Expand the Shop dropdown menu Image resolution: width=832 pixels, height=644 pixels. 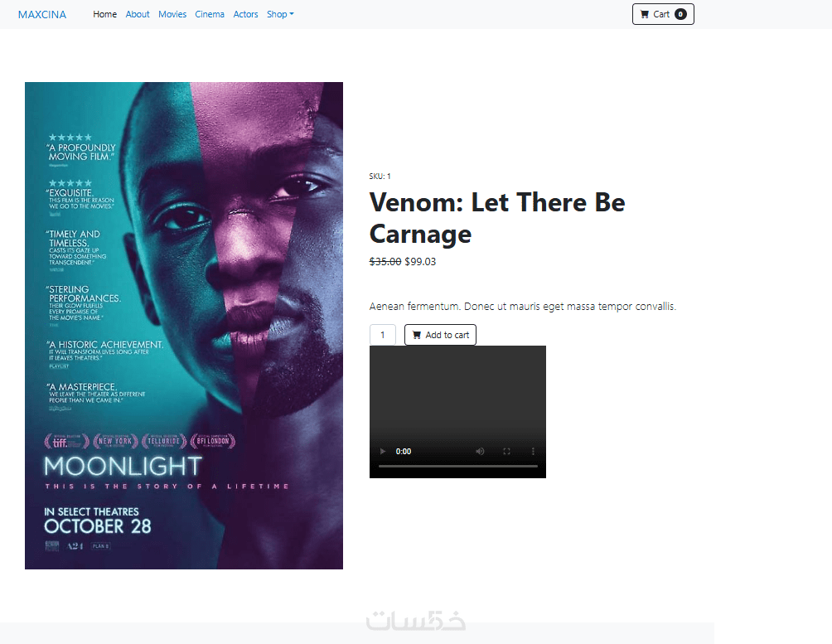click(x=280, y=14)
